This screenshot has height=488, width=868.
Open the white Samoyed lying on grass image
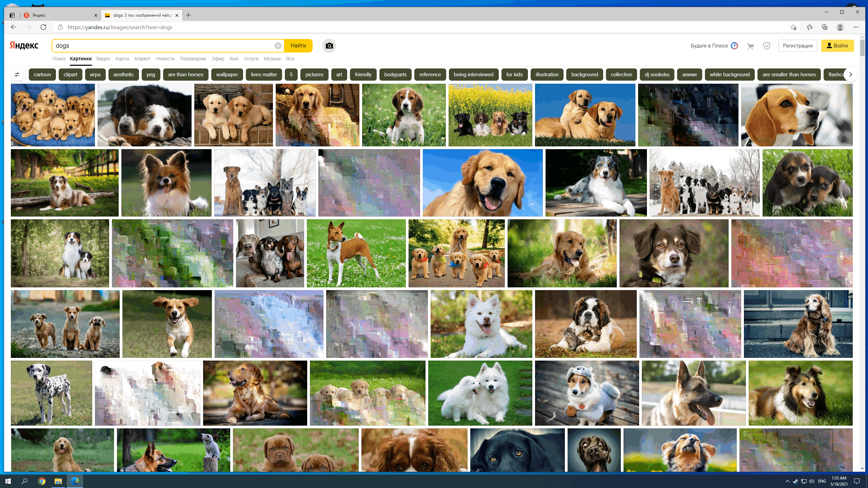481,324
